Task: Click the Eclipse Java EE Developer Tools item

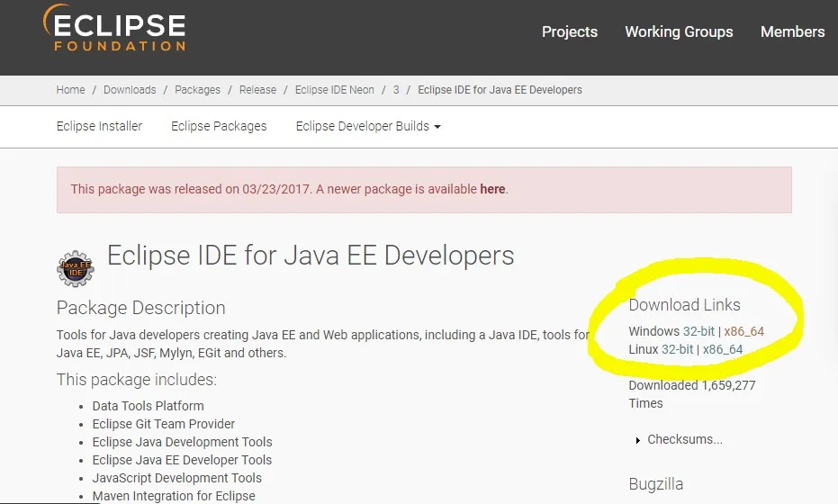Action: tap(182, 460)
